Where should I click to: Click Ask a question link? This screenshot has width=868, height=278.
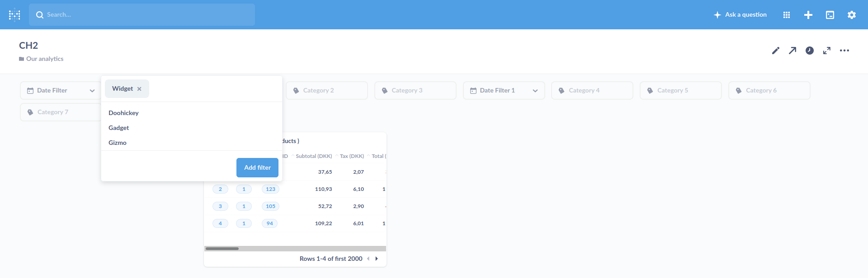[740, 15]
